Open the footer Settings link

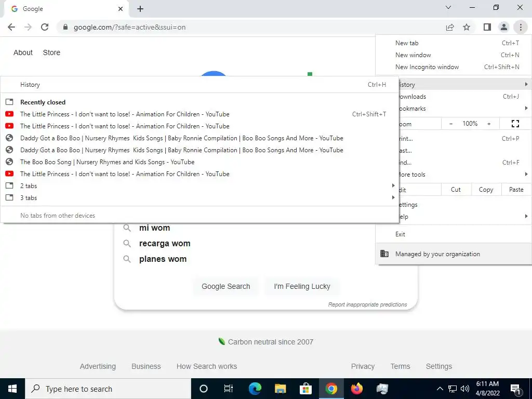tap(438, 366)
